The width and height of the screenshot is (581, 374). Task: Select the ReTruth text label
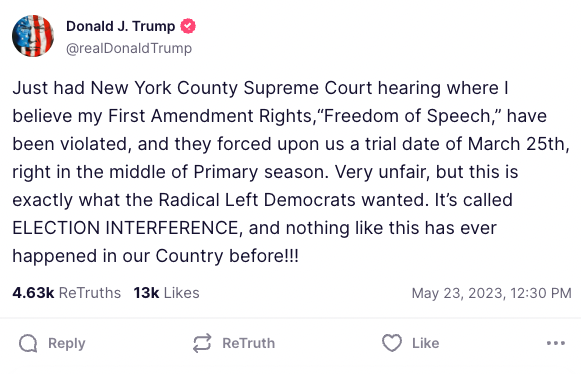pos(249,343)
